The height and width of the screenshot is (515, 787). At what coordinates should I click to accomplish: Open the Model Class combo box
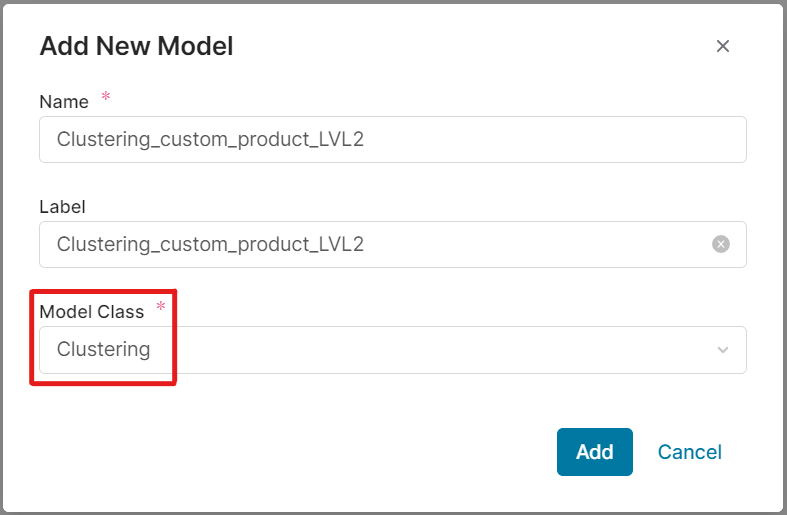[392, 350]
